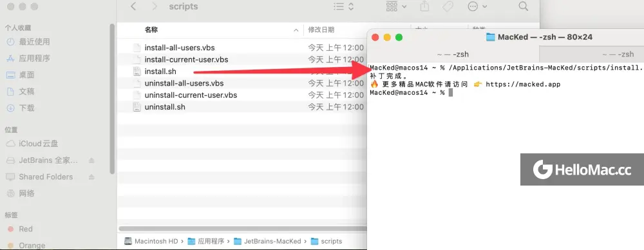Viewport: 644px width, 250px height.
Task: Select Shared Folders in the sidebar
Action: [x=40, y=177]
